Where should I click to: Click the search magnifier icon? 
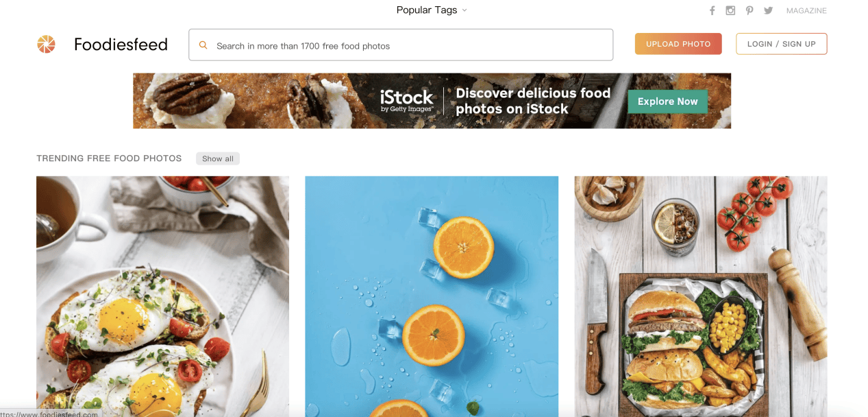point(203,45)
